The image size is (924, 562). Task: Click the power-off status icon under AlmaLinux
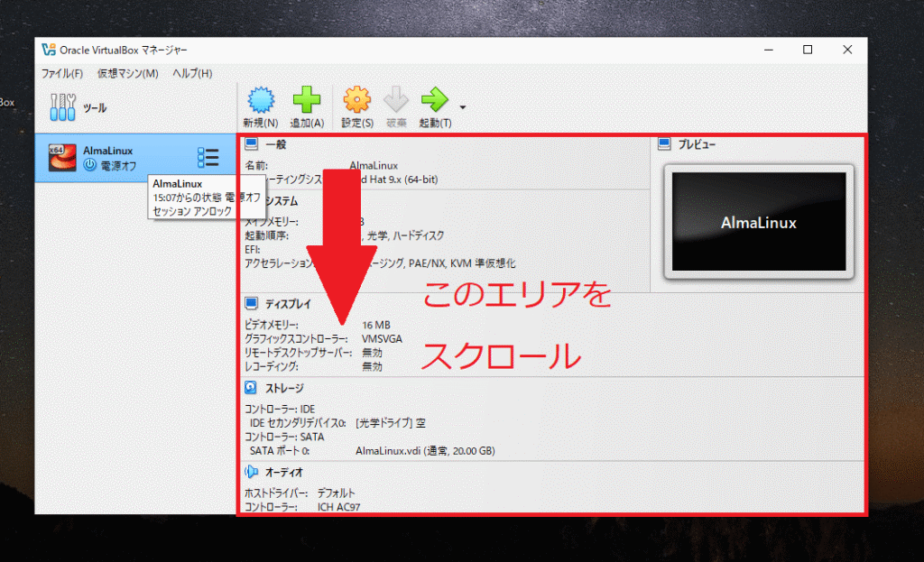89,165
